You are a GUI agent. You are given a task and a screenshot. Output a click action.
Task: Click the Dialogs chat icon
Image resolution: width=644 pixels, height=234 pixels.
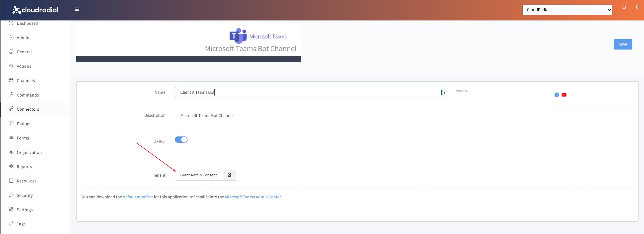pos(11,123)
